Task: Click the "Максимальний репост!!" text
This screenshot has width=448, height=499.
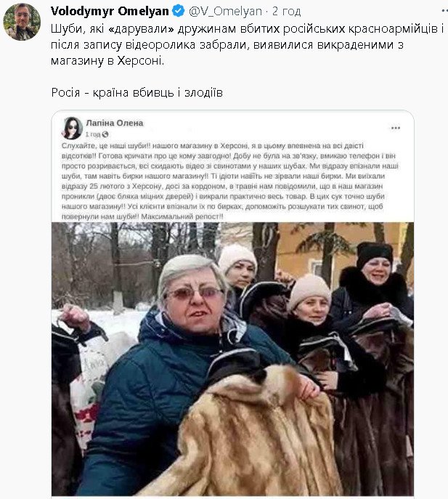Action: (182, 216)
